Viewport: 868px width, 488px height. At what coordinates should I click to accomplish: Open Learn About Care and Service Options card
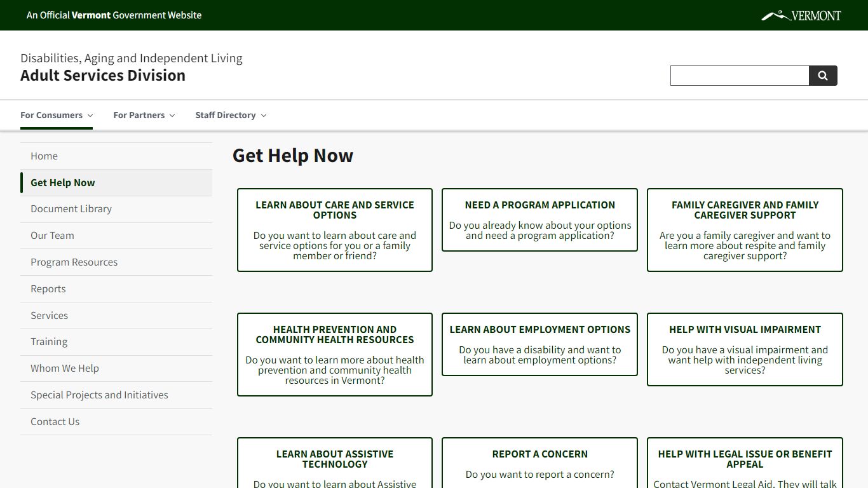pyautogui.click(x=335, y=230)
